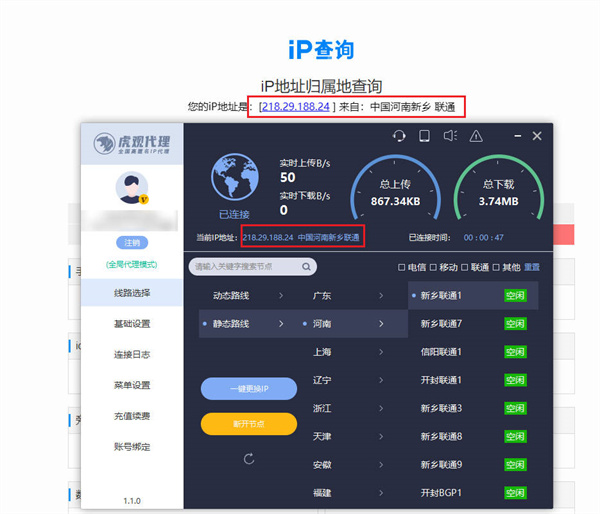Toggle the 移动 carrier checkbox
Screen dimensions: 600x514
coord(433,267)
